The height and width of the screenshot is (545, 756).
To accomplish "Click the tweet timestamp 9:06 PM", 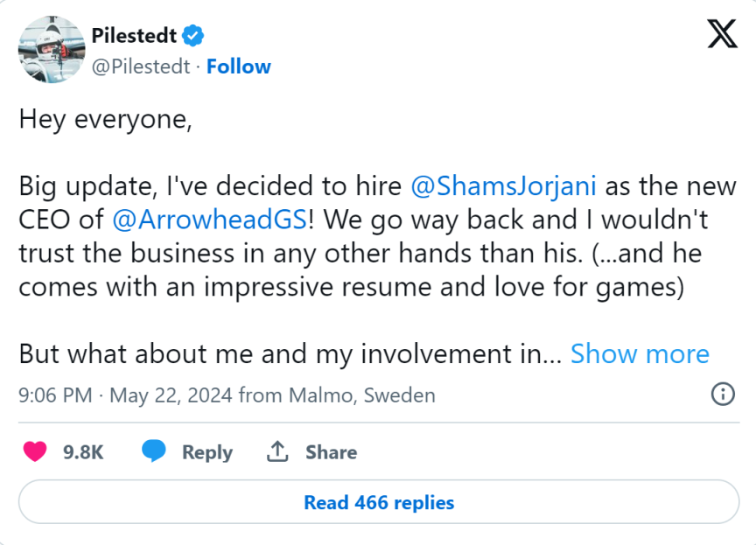I will click(x=54, y=395).
